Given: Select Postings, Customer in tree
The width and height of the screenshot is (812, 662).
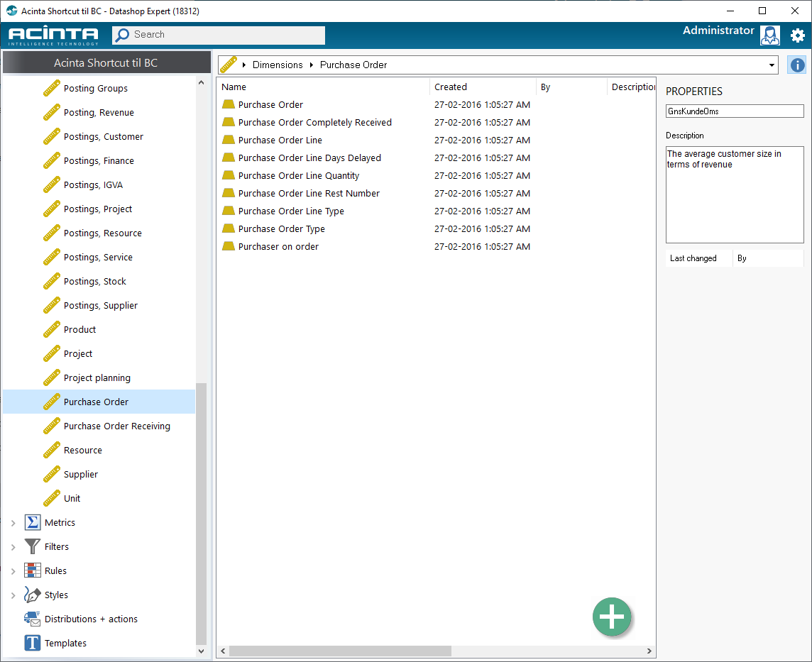Looking at the screenshot, I should pos(103,137).
